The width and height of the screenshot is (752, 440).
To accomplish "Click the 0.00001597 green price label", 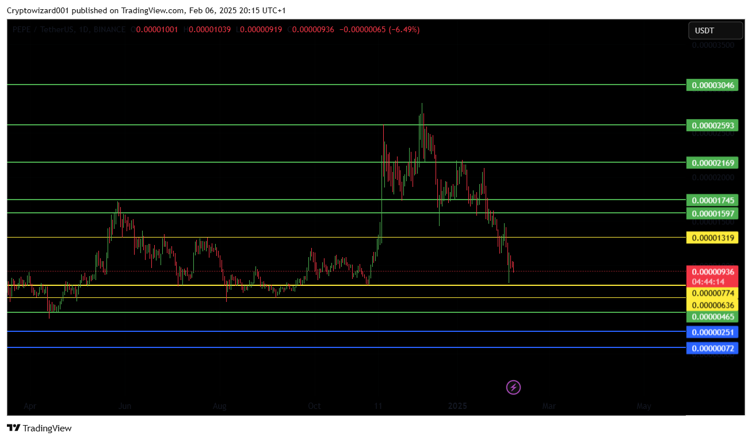I will [713, 213].
